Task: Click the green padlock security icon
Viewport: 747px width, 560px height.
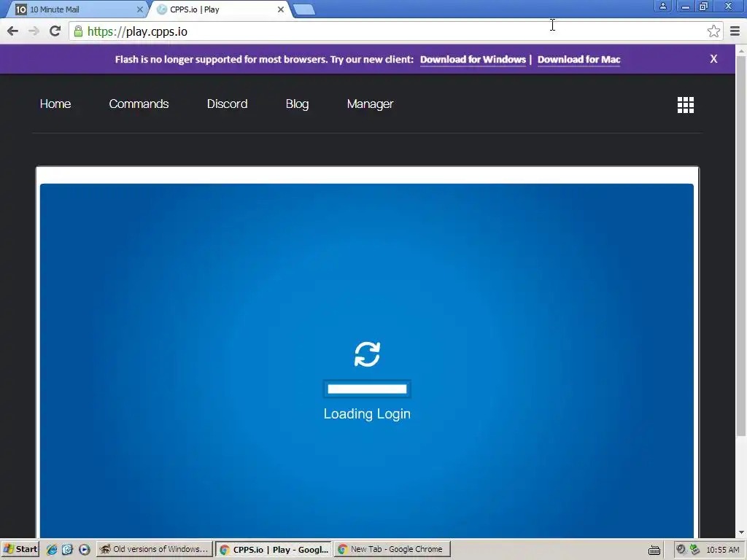Action: [78, 31]
